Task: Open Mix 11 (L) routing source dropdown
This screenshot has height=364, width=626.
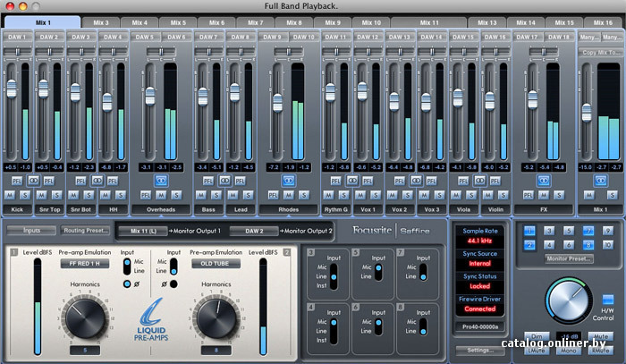Action: [143, 231]
